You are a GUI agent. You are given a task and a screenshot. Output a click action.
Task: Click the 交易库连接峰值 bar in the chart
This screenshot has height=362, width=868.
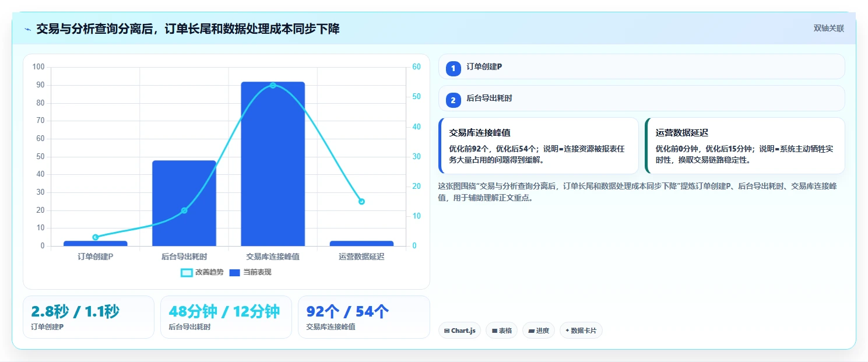coord(273,164)
